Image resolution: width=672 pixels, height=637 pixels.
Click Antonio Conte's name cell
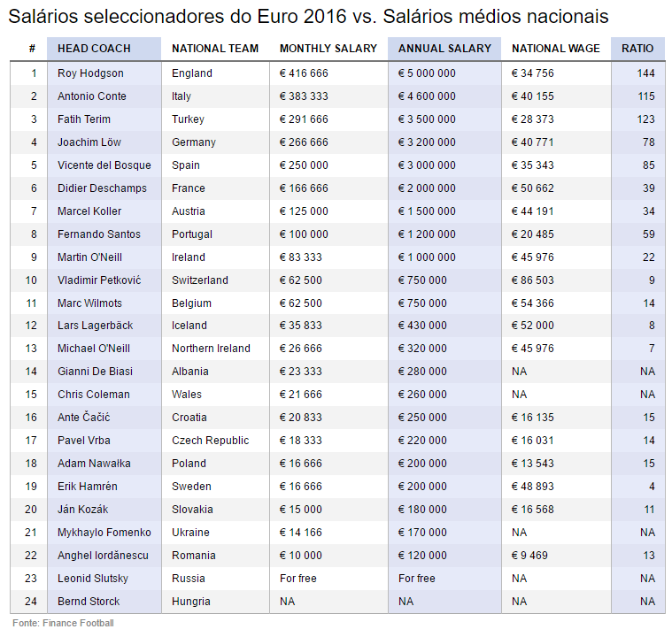pos(92,96)
